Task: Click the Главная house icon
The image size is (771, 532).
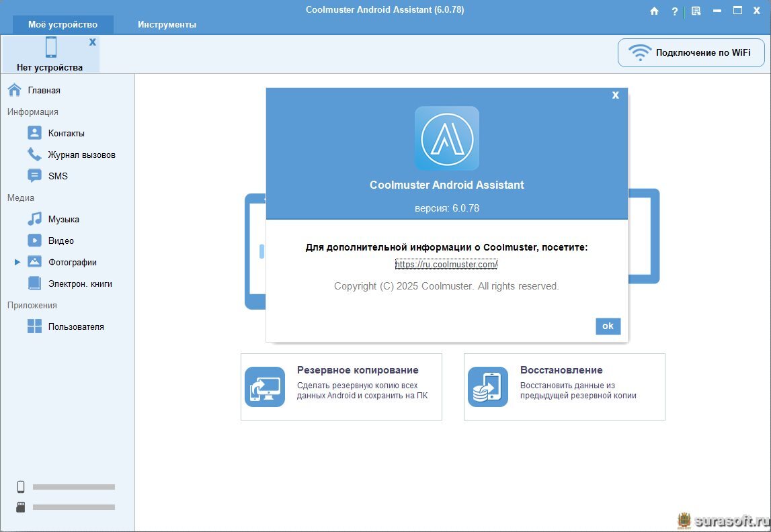Action: pos(14,90)
